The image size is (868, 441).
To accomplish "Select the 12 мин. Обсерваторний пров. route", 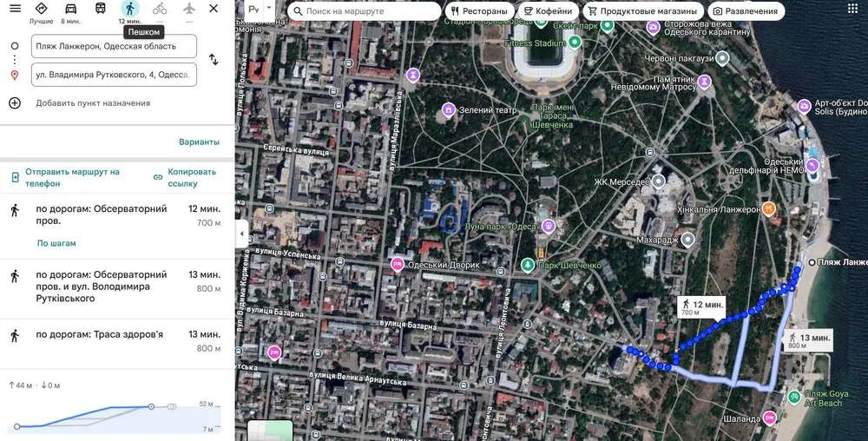I will point(117,227).
